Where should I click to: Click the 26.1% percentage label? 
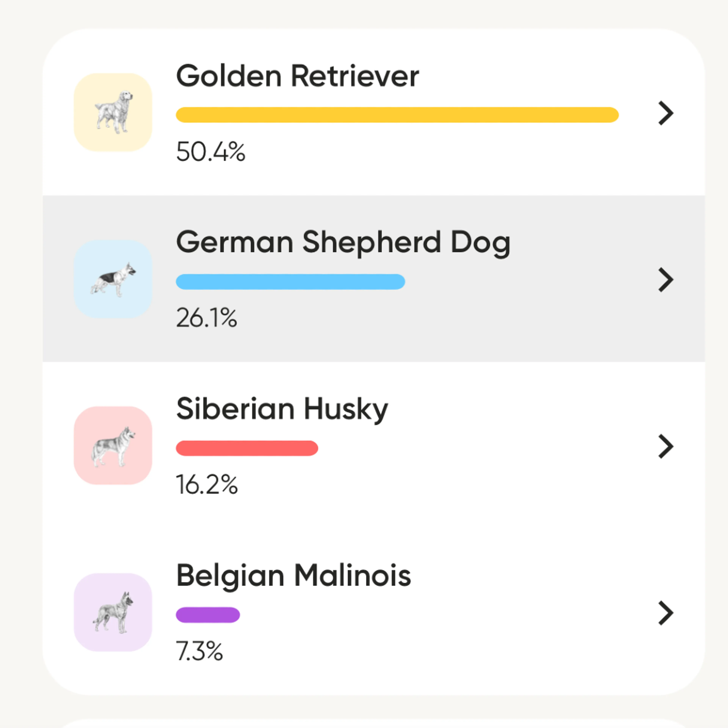[206, 318]
